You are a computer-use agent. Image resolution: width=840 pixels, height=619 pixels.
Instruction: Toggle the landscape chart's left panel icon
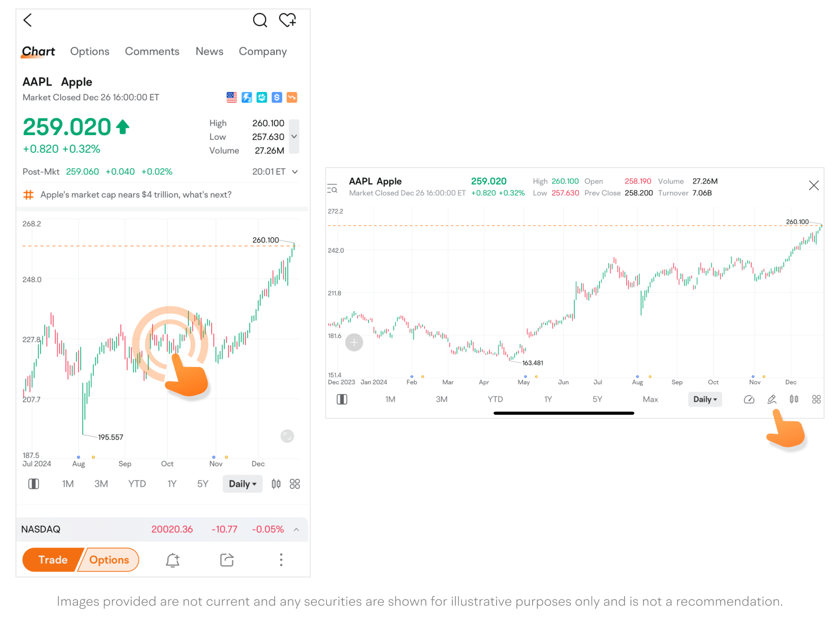pos(342,399)
